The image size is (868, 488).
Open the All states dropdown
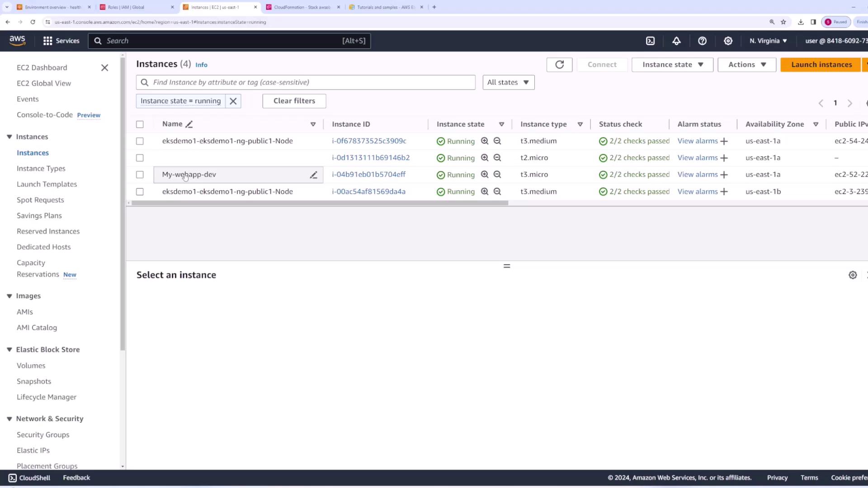[x=508, y=82]
